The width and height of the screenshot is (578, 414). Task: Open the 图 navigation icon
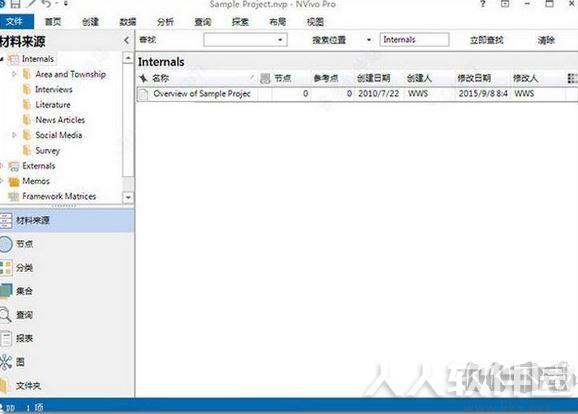[5, 362]
